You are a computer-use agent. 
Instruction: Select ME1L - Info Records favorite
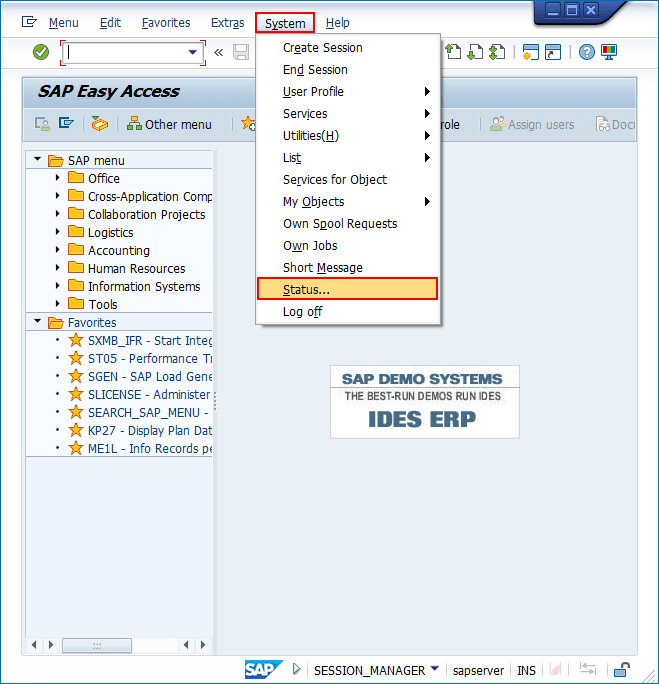150,448
